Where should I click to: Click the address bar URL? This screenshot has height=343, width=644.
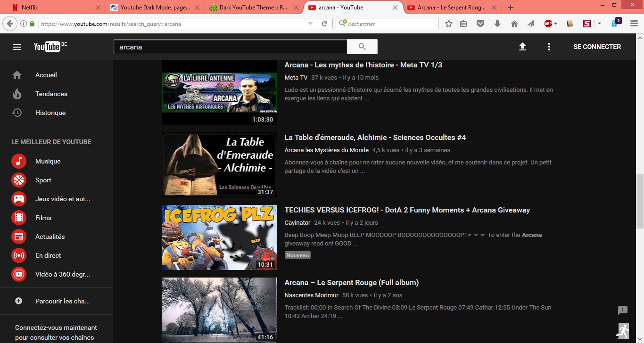pos(111,24)
